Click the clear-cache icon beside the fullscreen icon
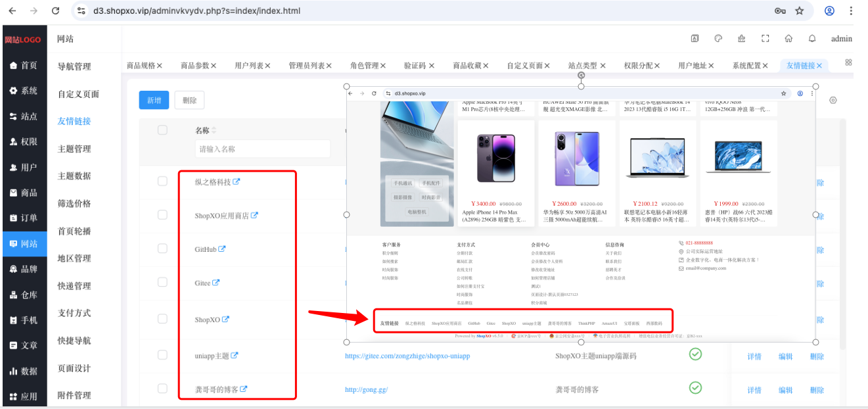The image size is (868, 409). point(742,39)
